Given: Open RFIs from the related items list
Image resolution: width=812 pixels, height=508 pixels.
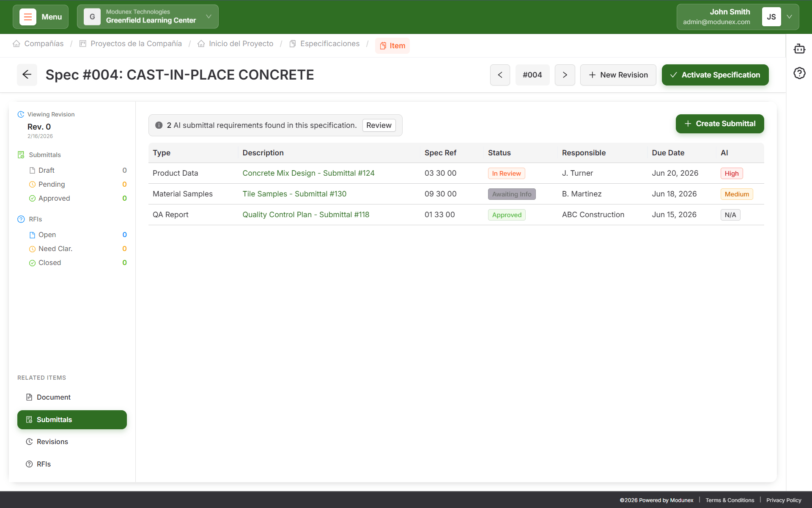Looking at the screenshot, I should (x=44, y=464).
